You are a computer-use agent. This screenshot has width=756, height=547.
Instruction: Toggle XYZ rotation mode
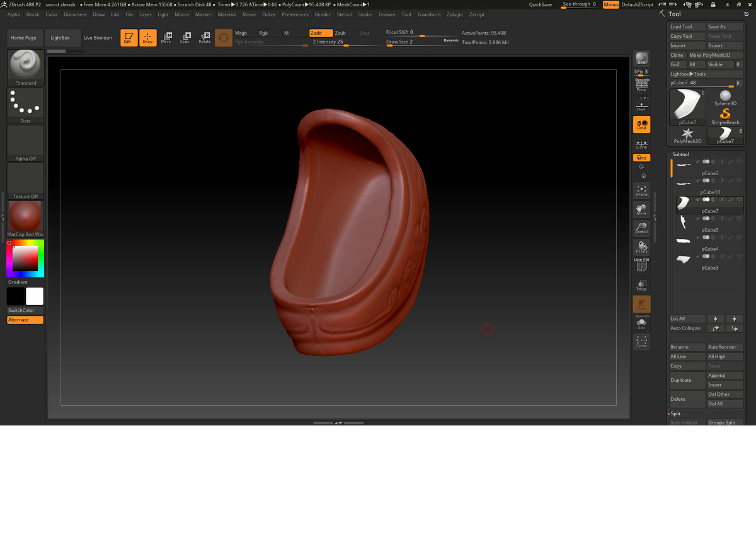tap(641, 158)
